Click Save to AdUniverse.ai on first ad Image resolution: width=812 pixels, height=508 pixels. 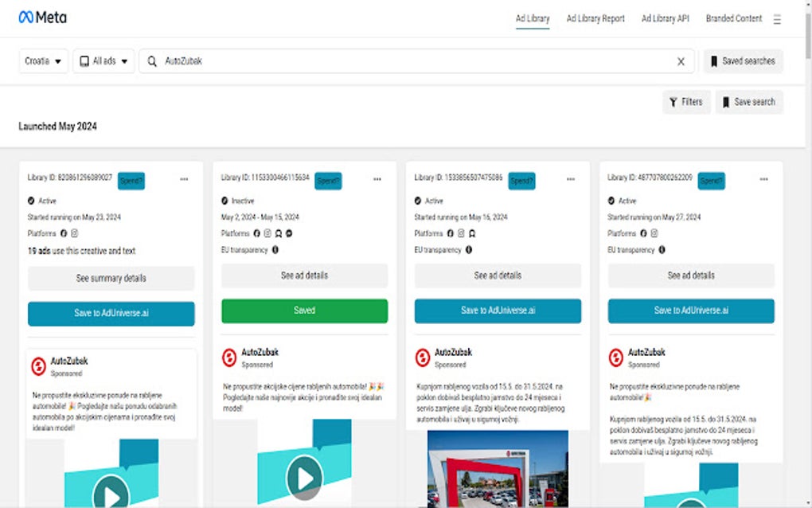(x=111, y=314)
